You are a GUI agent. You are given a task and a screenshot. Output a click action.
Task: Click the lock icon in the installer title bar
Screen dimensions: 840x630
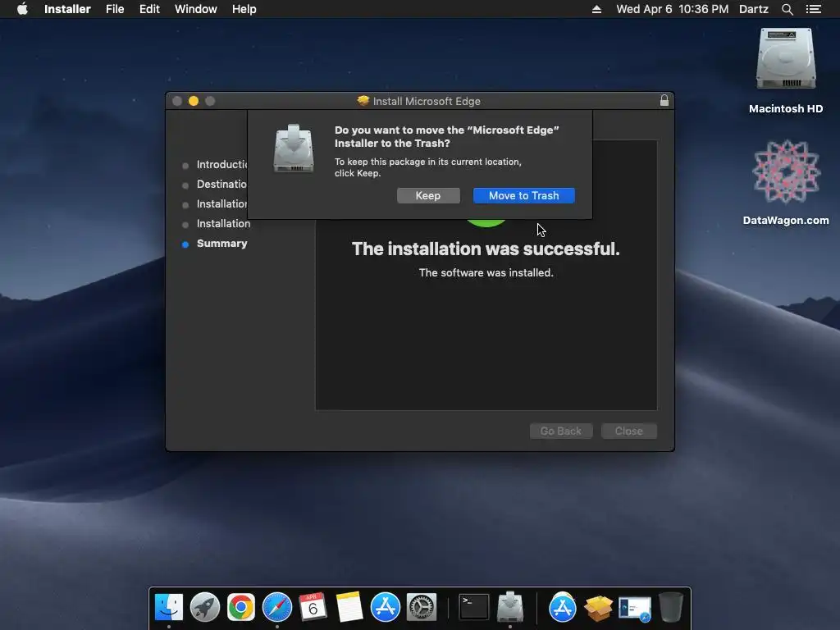click(664, 100)
